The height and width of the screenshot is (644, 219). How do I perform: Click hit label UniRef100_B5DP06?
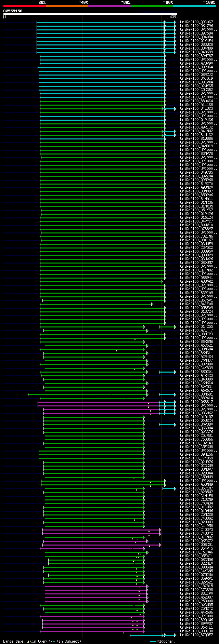(196, 195)
